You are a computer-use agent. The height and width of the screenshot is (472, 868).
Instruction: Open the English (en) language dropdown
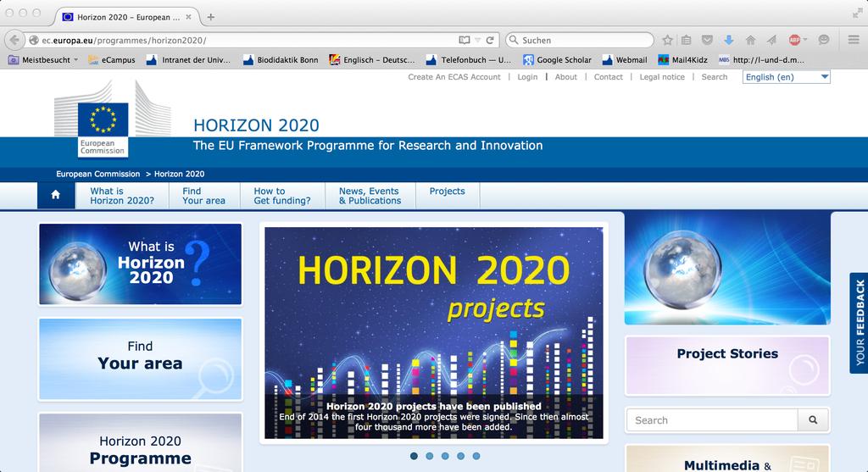786,77
